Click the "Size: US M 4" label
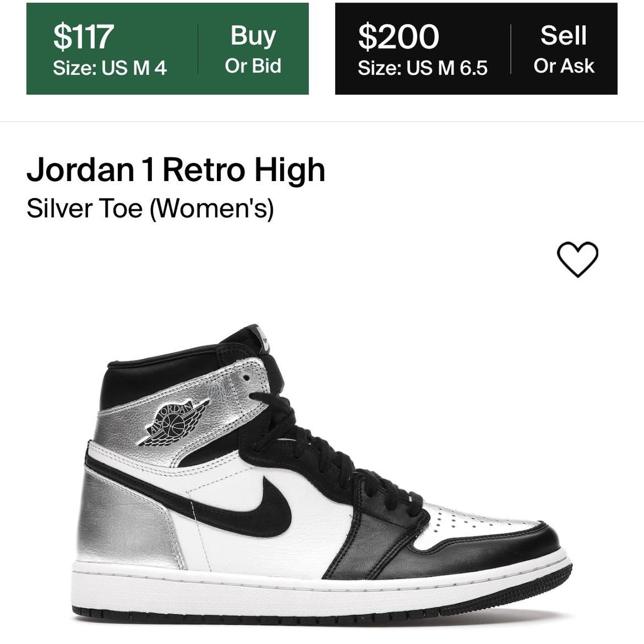The width and height of the screenshot is (644, 644). (x=110, y=68)
